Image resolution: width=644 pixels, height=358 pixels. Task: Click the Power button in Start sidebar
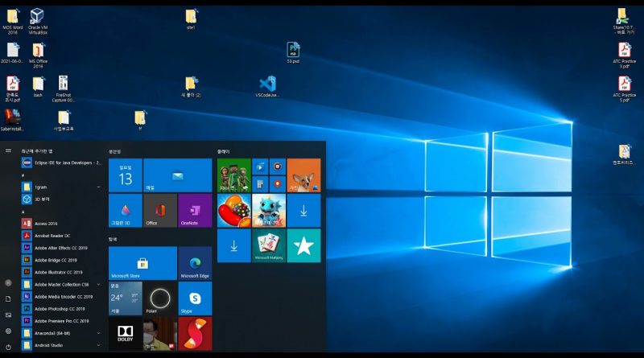click(x=8, y=347)
